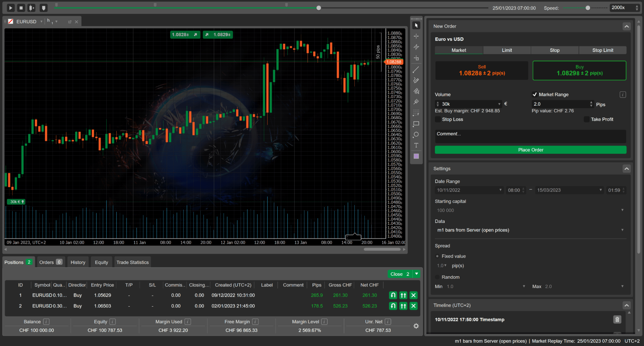Screen dimensions: 644x346
Task: Select the Limit order type tab
Action: point(507,50)
